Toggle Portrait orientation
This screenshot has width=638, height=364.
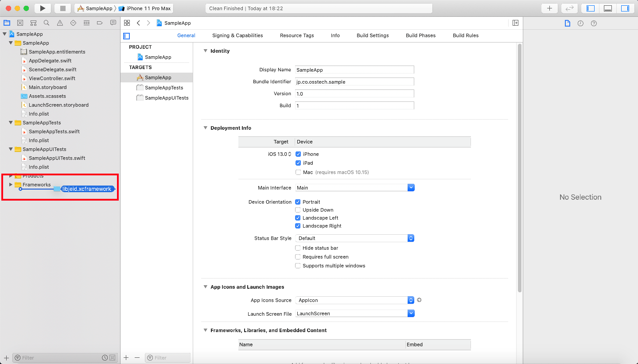298,202
